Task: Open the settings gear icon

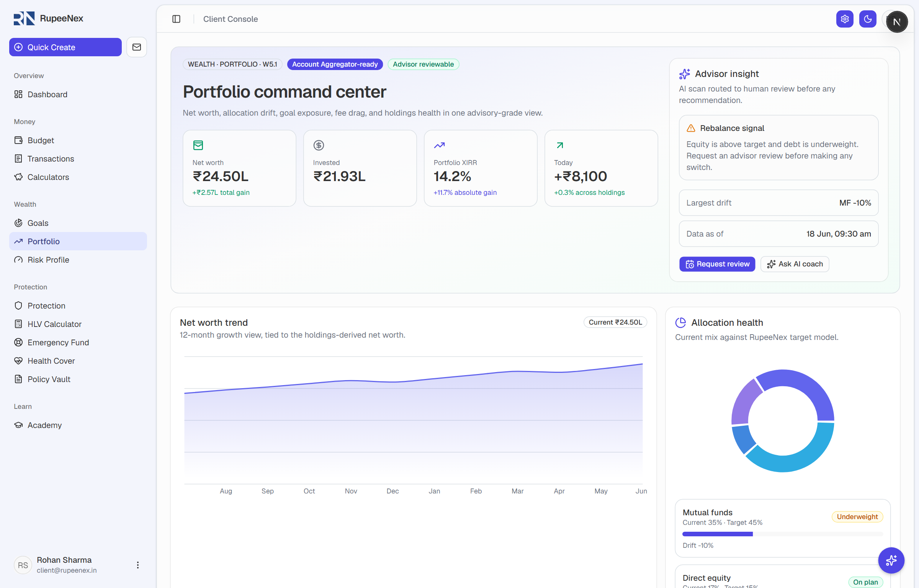Action: point(845,19)
